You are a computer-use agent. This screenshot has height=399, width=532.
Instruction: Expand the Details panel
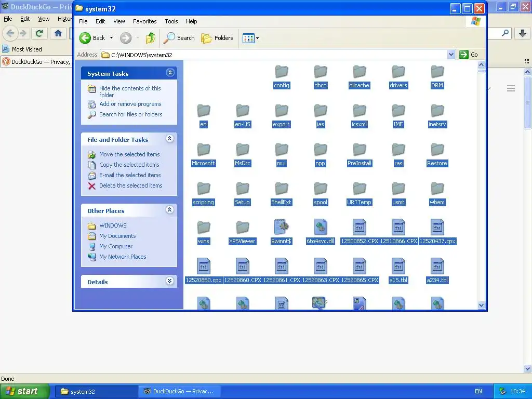coord(170,281)
